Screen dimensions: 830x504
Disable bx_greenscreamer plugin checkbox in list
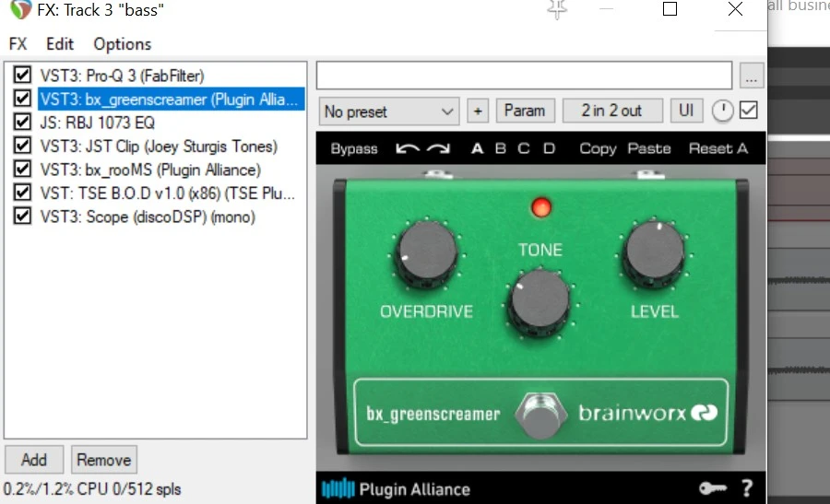(22, 99)
